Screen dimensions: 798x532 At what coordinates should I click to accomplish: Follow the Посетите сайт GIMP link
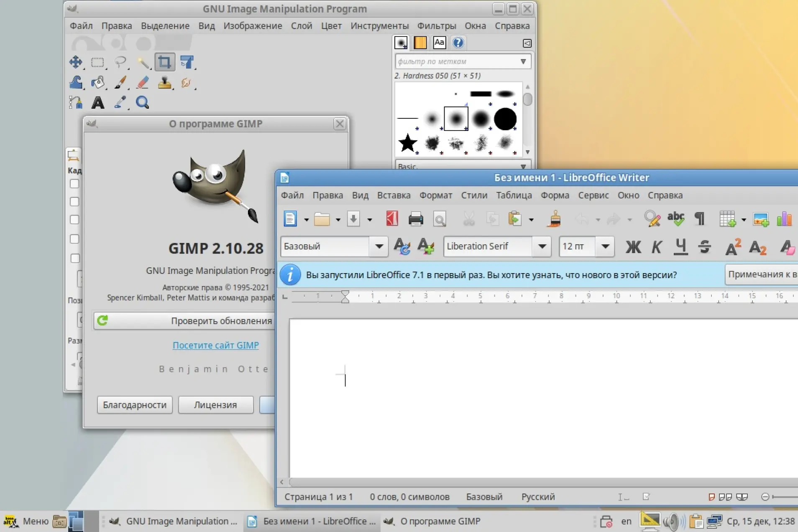(x=215, y=345)
